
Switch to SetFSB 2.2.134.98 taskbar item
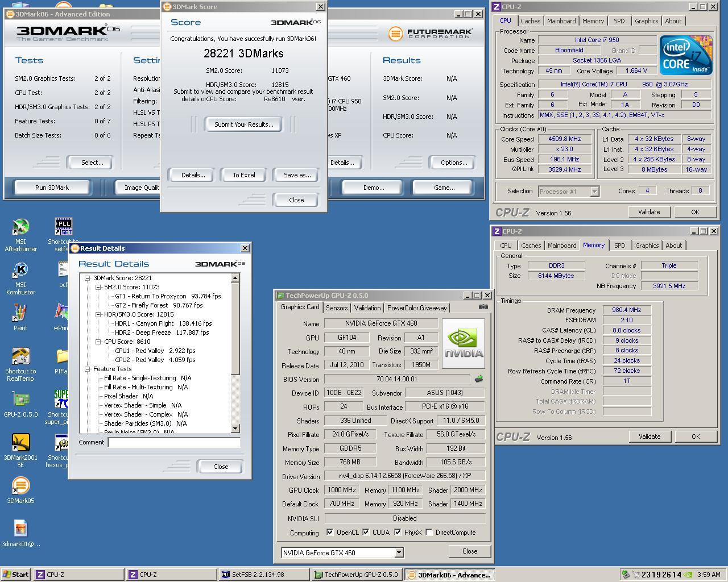tap(265, 575)
